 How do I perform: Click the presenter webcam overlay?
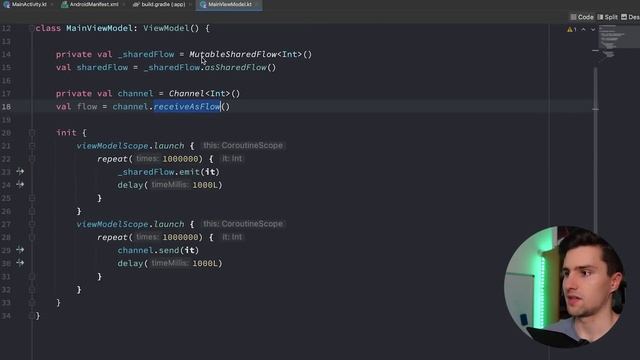(x=565, y=286)
